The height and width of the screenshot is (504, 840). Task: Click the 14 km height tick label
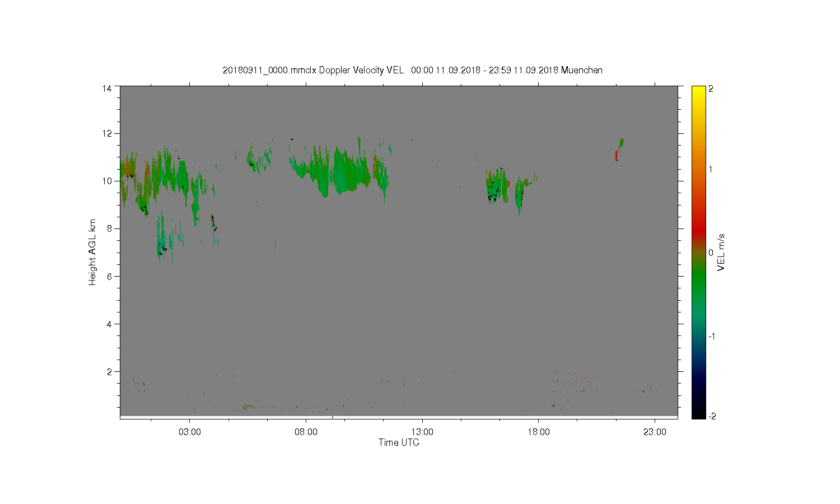pyautogui.click(x=107, y=88)
